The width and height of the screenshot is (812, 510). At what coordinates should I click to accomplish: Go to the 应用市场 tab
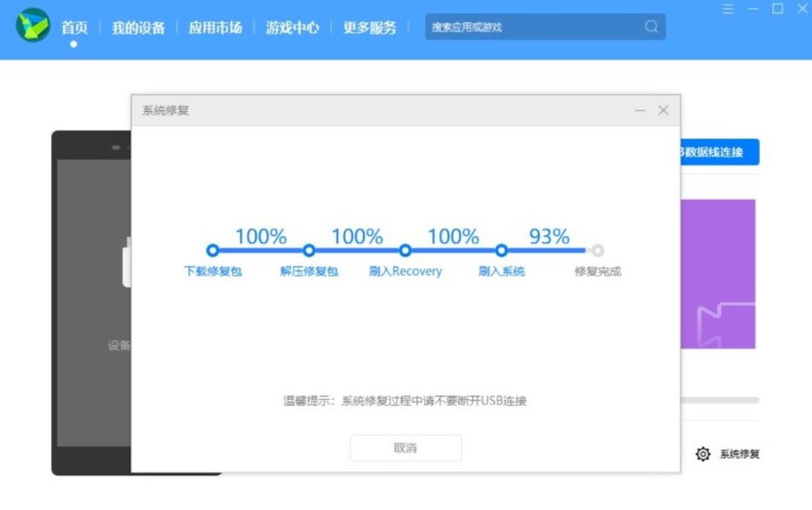(216, 28)
